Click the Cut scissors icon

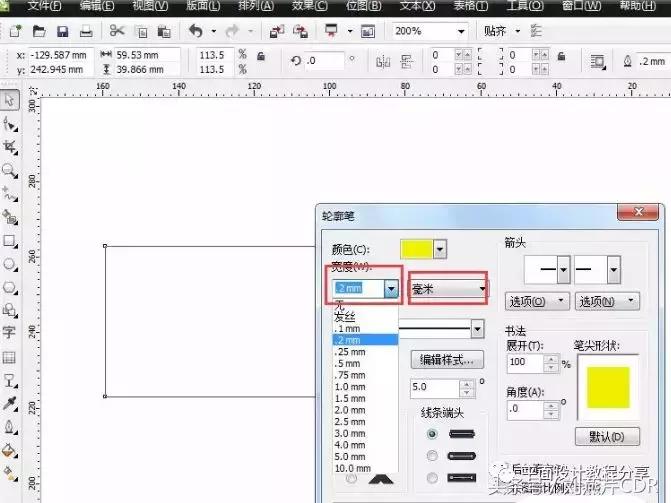pos(117,32)
